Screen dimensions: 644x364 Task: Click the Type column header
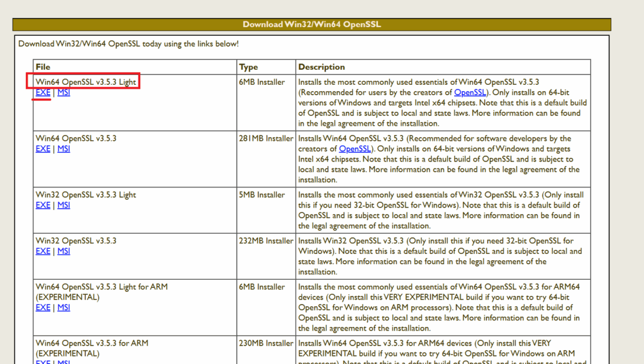pyautogui.click(x=249, y=67)
